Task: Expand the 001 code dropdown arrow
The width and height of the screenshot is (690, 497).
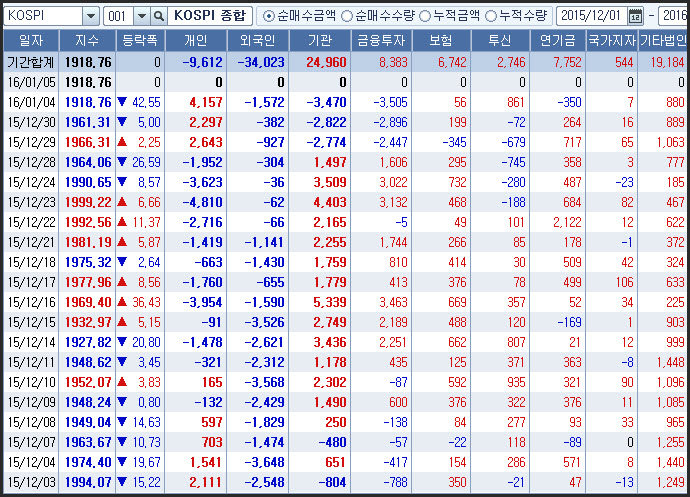Action: (x=142, y=16)
